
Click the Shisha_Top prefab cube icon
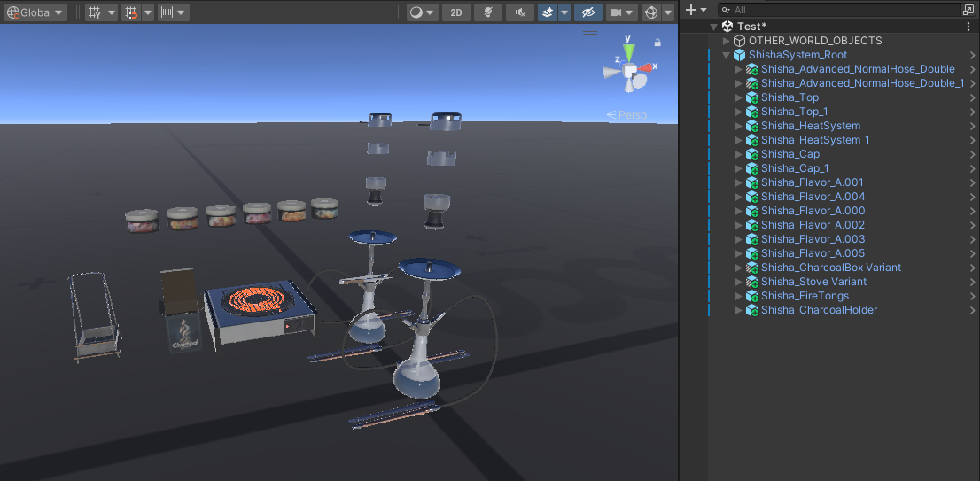tap(752, 97)
